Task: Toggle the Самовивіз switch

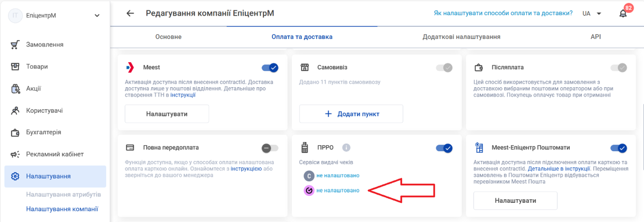Action: pyautogui.click(x=444, y=68)
